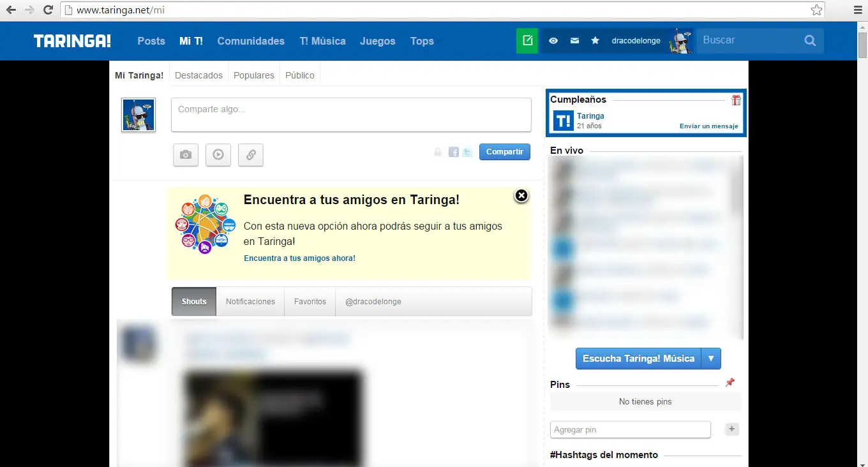The width and height of the screenshot is (868, 467).
Task: Click browser forward arrow
Action: pos(29,10)
